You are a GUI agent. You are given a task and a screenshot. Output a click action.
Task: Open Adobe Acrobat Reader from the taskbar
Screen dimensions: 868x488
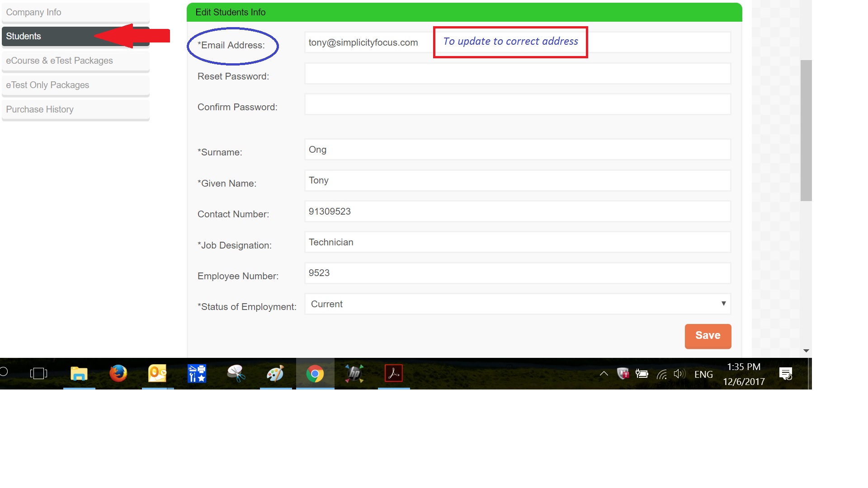(394, 374)
